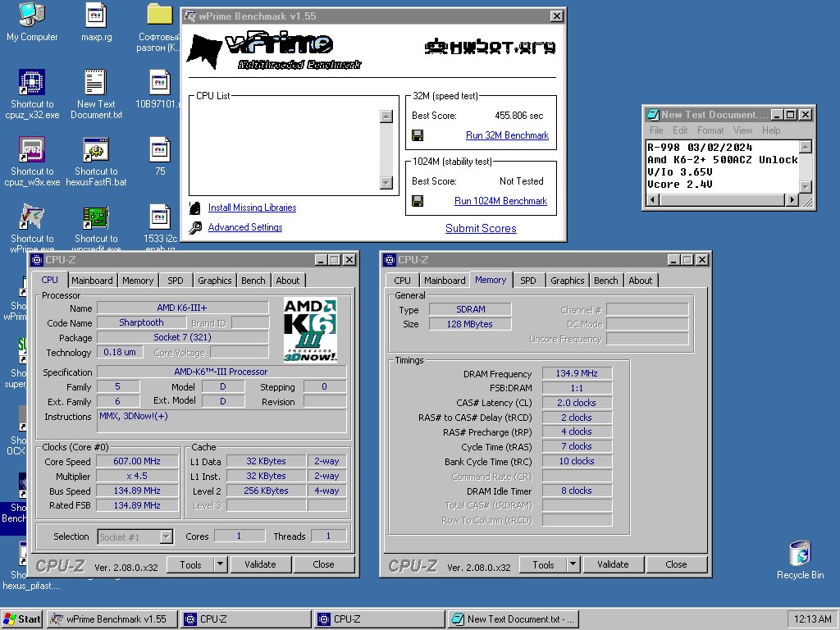Open Edit menu in New Text Document
This screenshot has height=630, width=840.
pyautogui.click(x=680, y=130)
